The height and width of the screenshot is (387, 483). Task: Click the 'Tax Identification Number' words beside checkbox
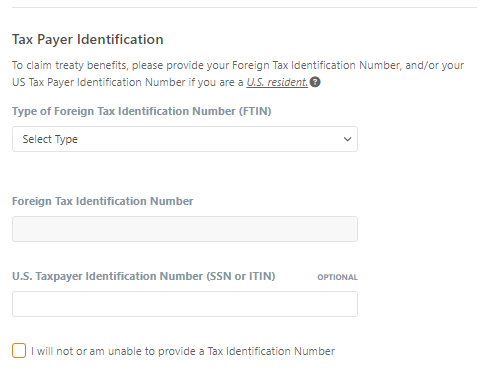click(271, 351)
